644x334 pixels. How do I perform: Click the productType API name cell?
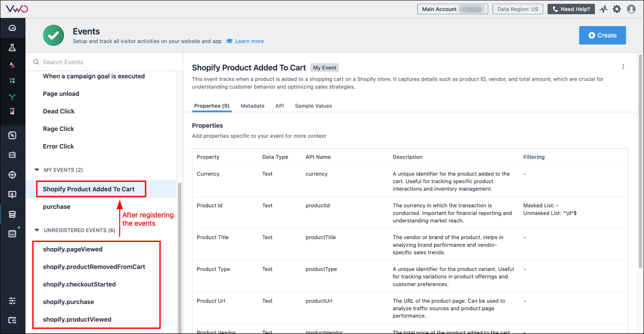tap(321, 269)
